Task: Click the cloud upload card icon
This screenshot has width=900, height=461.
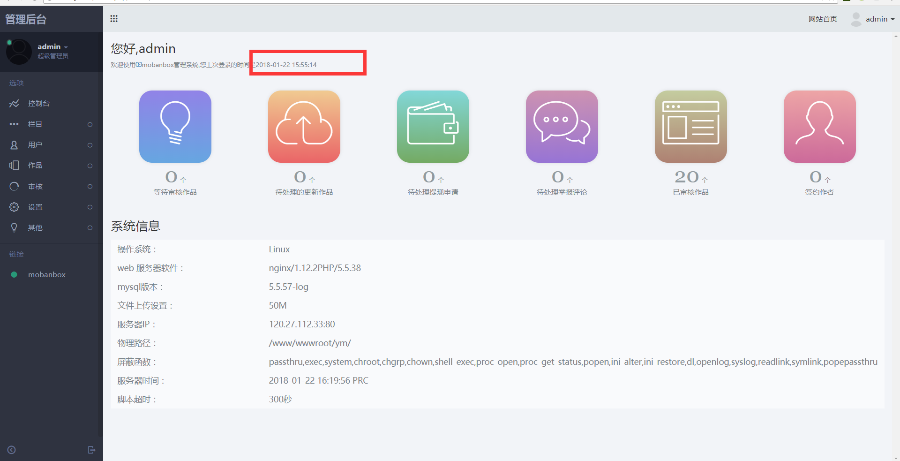Action: [304, 127]
